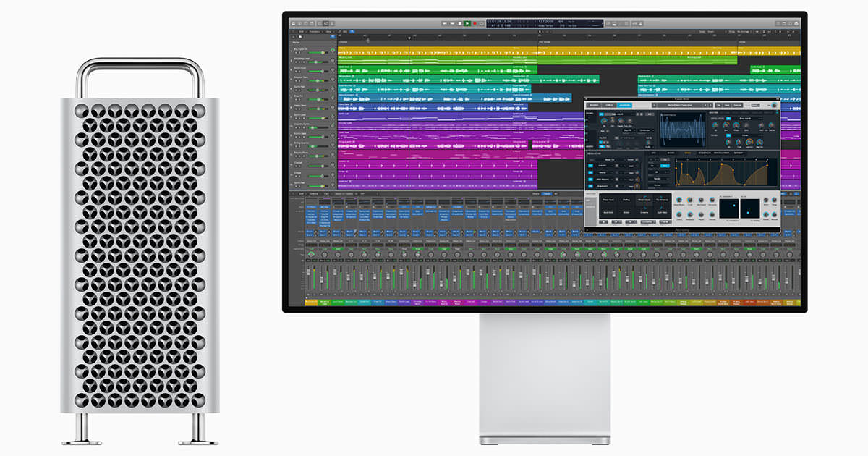Select the Advanced tab in Alchemy plugin
The height and width of the screenshot is (456, 868).
point(624,106)
